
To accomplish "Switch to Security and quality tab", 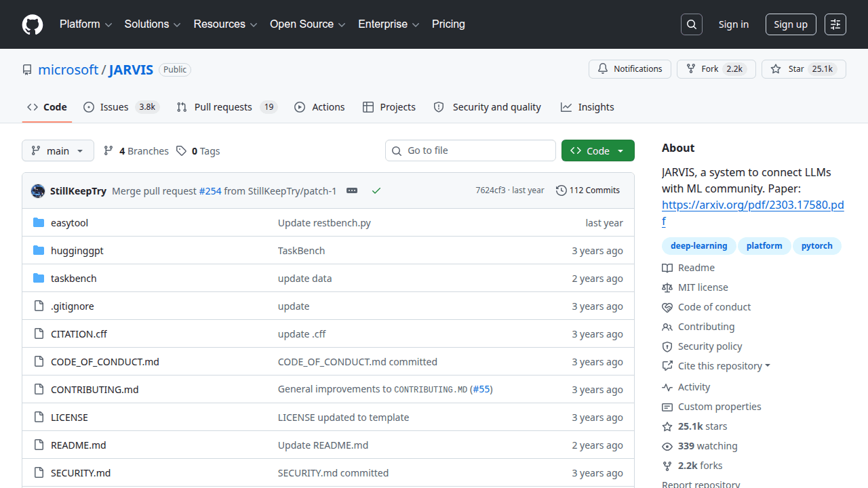I will [487, 107].
